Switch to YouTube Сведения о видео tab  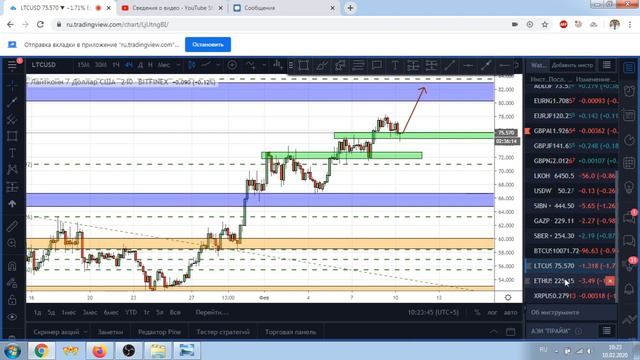[x=173, y=8]
